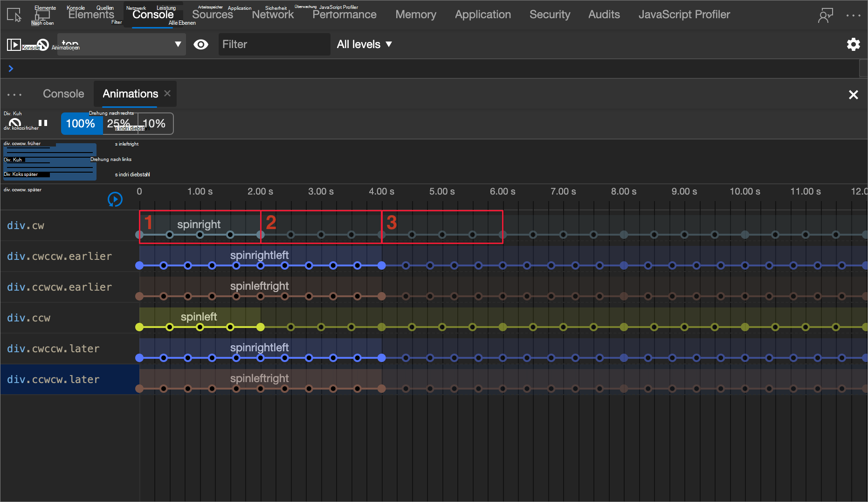Screen dimensions: 868x502
Task: Select the div.cwccw.later animation row
Action: (x=53, y=349)
